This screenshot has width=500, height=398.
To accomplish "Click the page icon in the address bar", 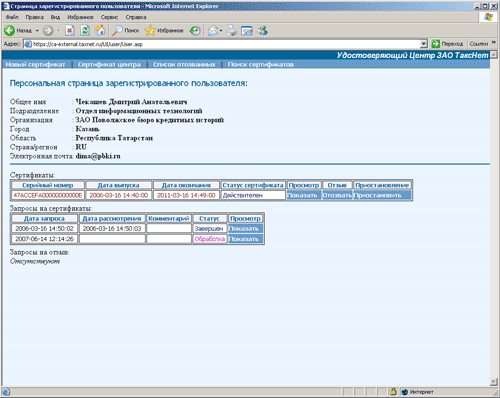I will (x=28, y=44).
